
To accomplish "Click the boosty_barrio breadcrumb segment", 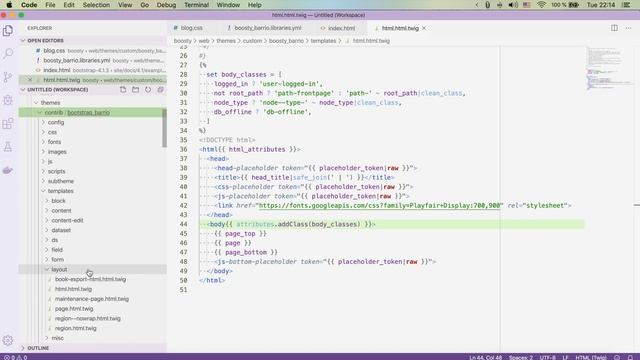I will (x=286, y=41).
